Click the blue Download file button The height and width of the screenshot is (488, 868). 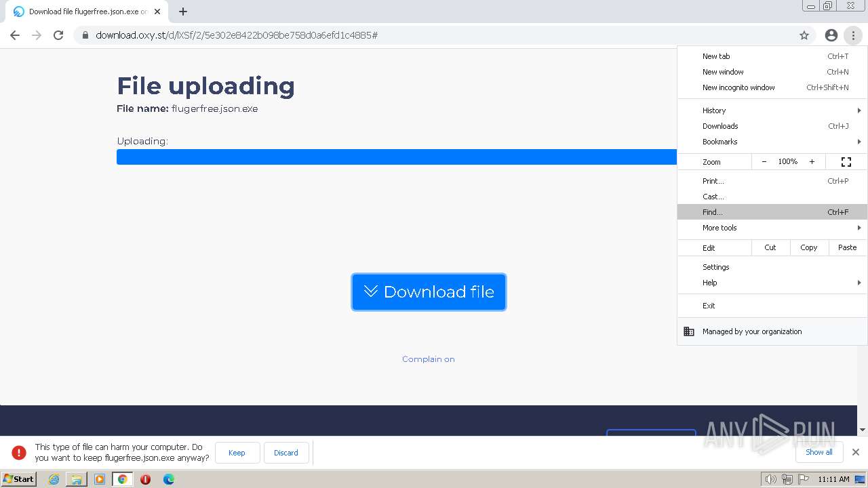point(429,292)
